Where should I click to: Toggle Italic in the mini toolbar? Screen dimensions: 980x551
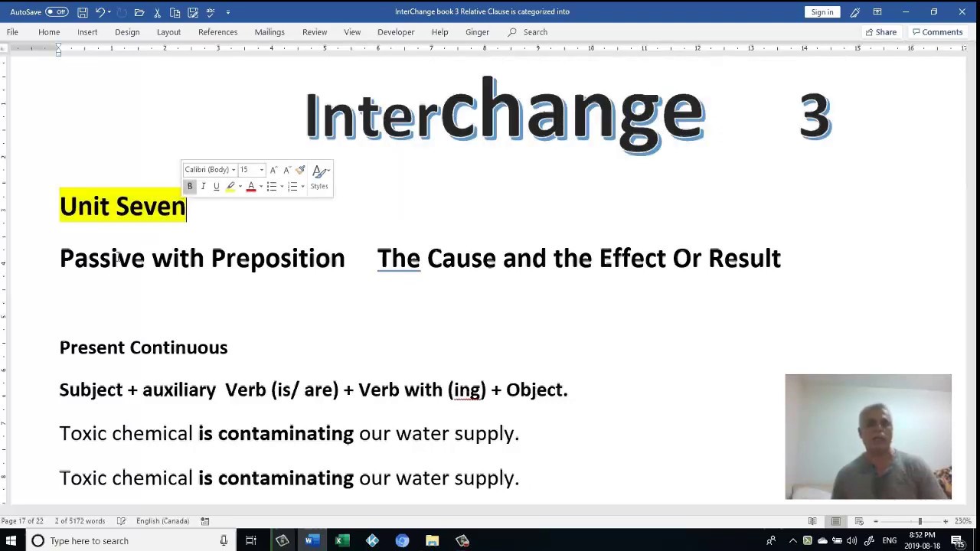pos(203,186)
